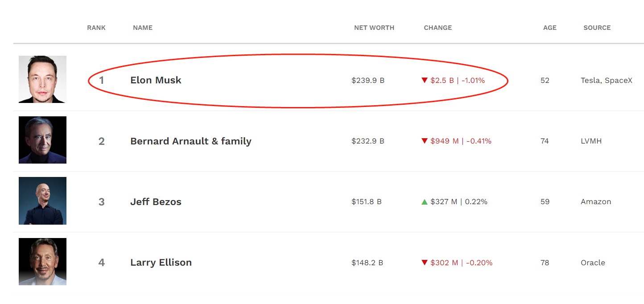This screenshot has height=304, width=644.
Task: Sort by the NAME column header
Action: [x=143, y=28]
